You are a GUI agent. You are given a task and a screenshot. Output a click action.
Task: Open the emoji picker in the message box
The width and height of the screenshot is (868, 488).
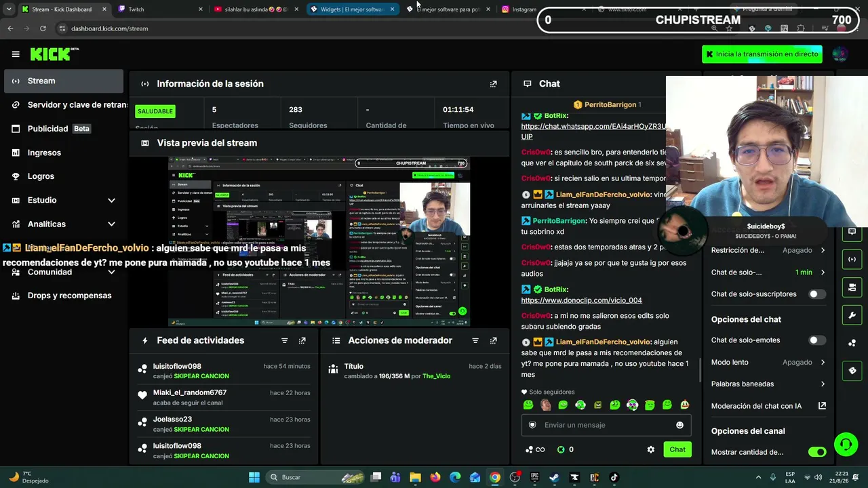(x=679, y=425)
